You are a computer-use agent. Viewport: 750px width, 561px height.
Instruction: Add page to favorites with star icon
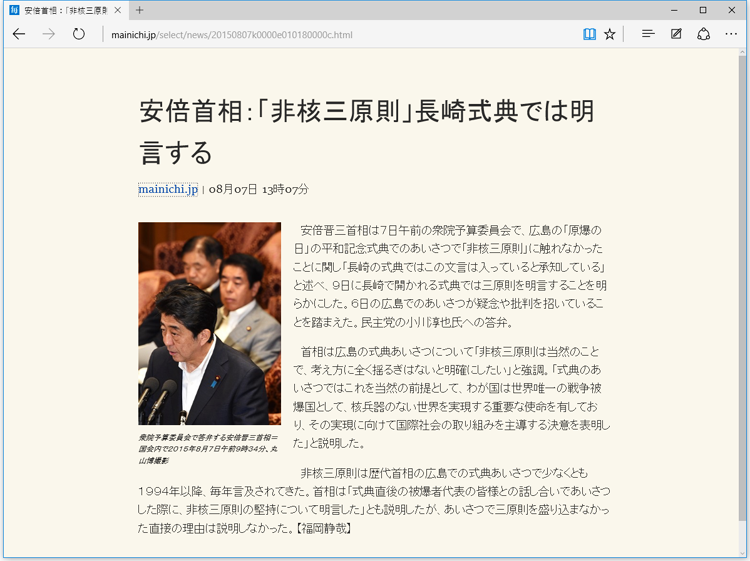tap(610, 34)
